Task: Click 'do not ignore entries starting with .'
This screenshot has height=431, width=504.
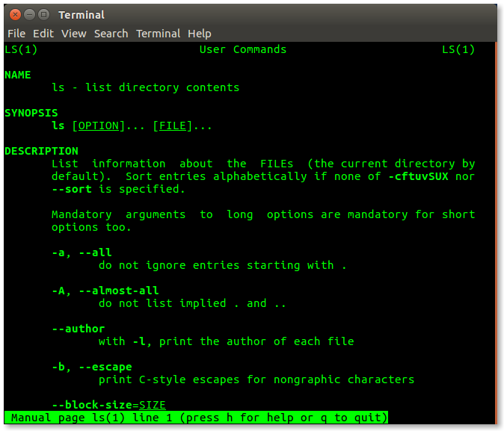Action: [x=222, y=265]
